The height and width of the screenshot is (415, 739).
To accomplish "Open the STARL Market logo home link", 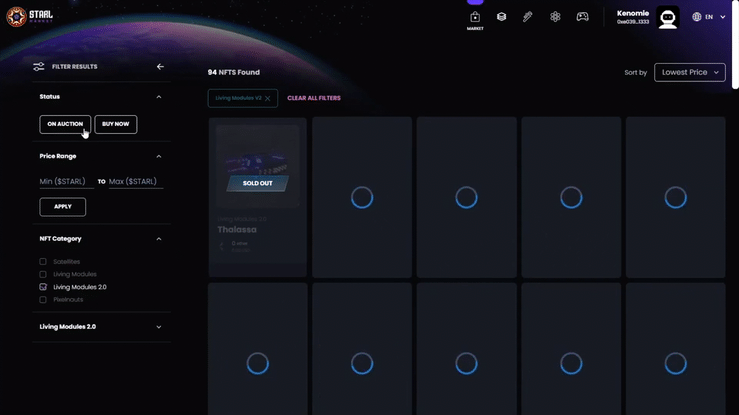I will point(29,17).
